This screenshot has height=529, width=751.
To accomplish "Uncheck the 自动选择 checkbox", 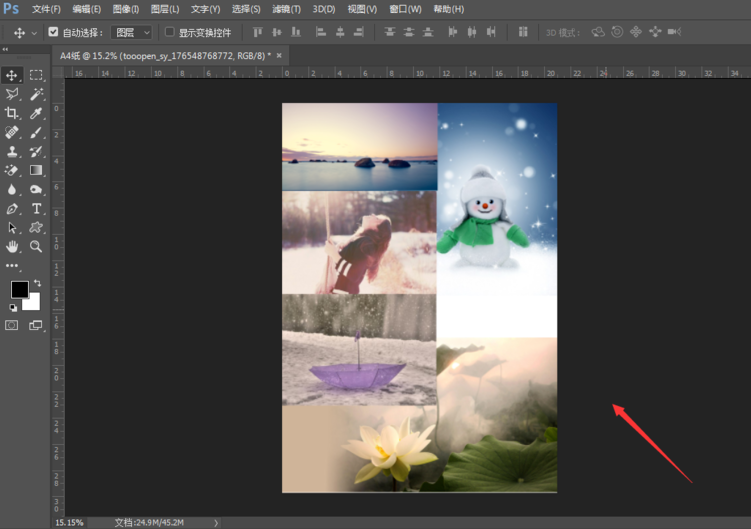I will 54,32.
